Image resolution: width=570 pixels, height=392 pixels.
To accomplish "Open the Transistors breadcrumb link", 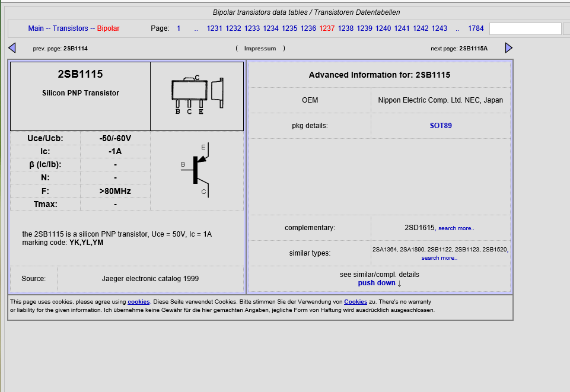I will 70,28.
